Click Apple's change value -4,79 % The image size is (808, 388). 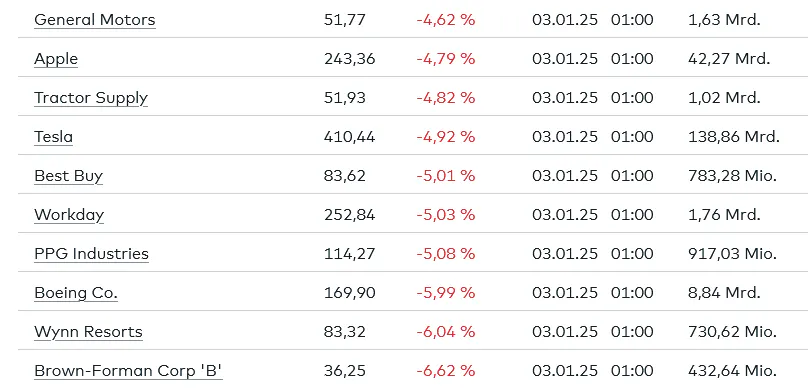pyautogui.click(x=446, y=59)
